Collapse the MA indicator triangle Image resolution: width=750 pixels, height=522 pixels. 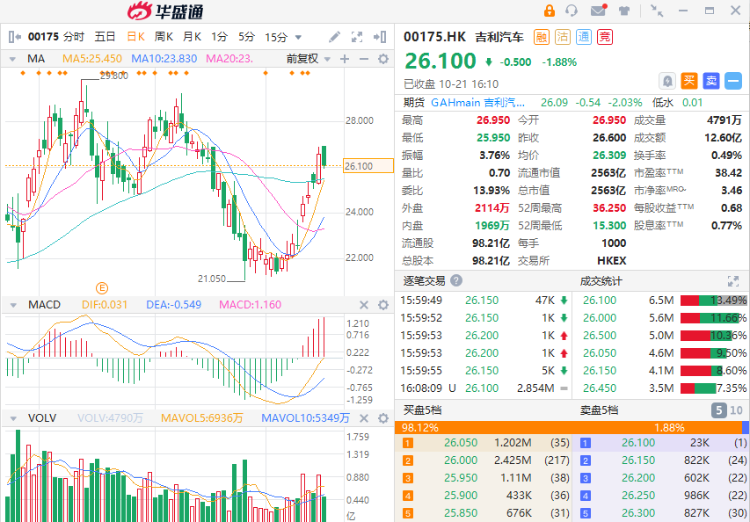12,59
